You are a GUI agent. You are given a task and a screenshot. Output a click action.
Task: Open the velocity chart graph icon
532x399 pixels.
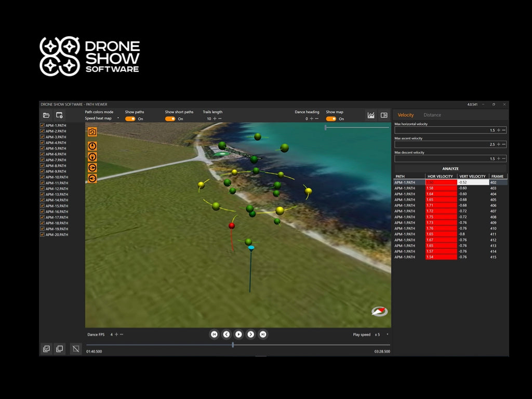[371, 115]
